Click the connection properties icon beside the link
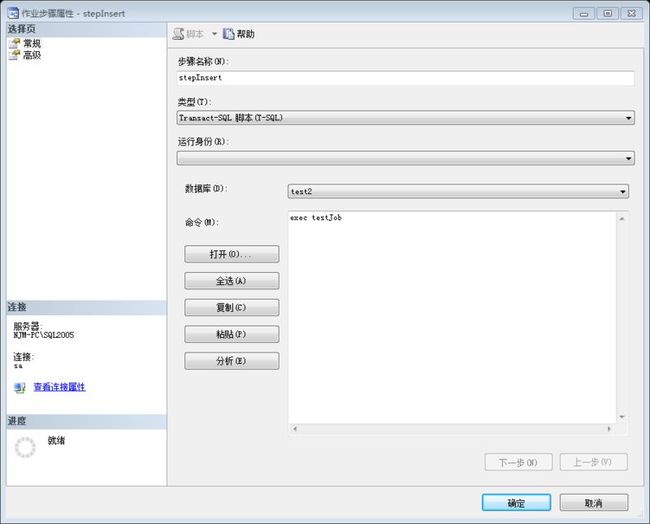 19,388
